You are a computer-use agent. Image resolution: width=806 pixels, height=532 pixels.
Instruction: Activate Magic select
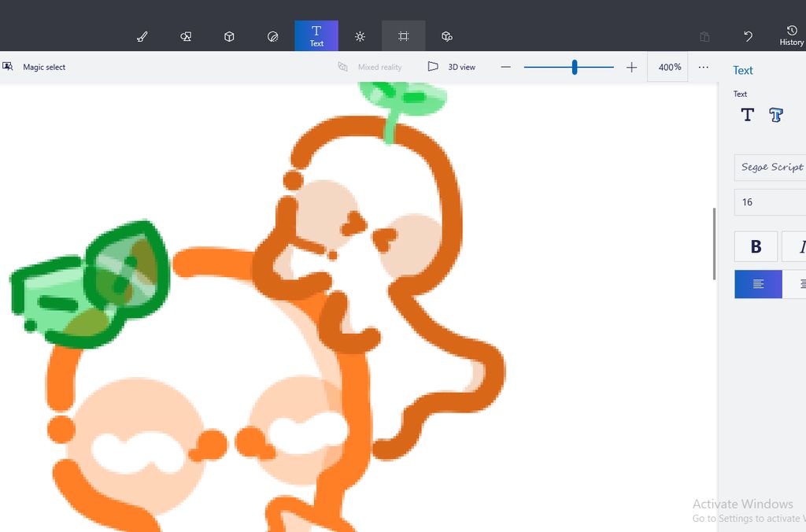point(35,67)
